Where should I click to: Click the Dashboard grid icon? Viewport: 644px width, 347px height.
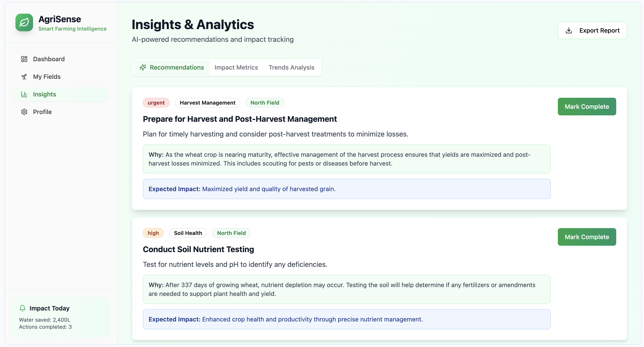click(24, 59)
